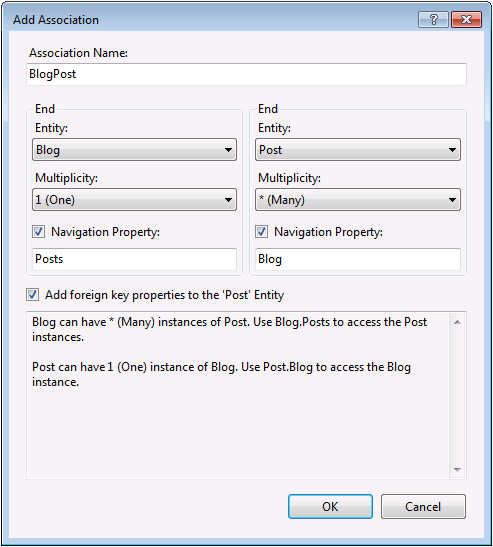Click the description box scrollbar track
493x547 pixels.
point(457,396)
